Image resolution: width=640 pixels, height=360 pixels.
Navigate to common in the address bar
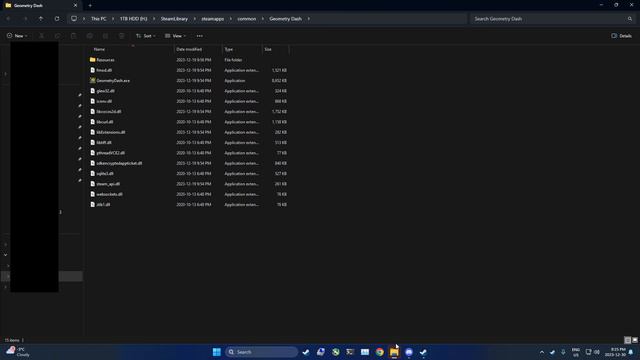[247, 19]
